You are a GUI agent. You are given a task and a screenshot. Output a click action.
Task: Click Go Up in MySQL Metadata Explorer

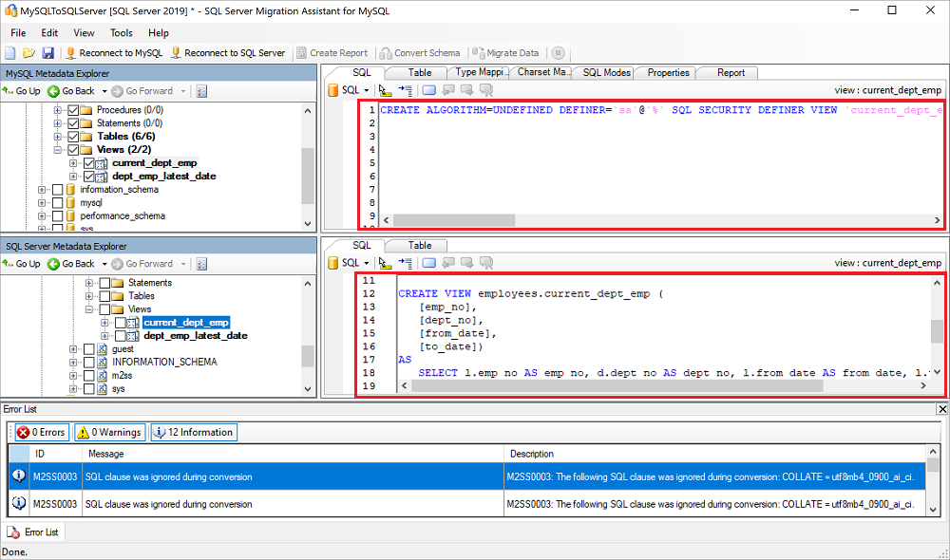tap(21, 91)
